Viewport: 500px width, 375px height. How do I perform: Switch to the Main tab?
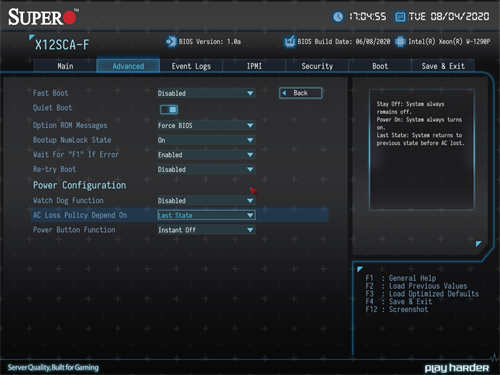[65, 66]
